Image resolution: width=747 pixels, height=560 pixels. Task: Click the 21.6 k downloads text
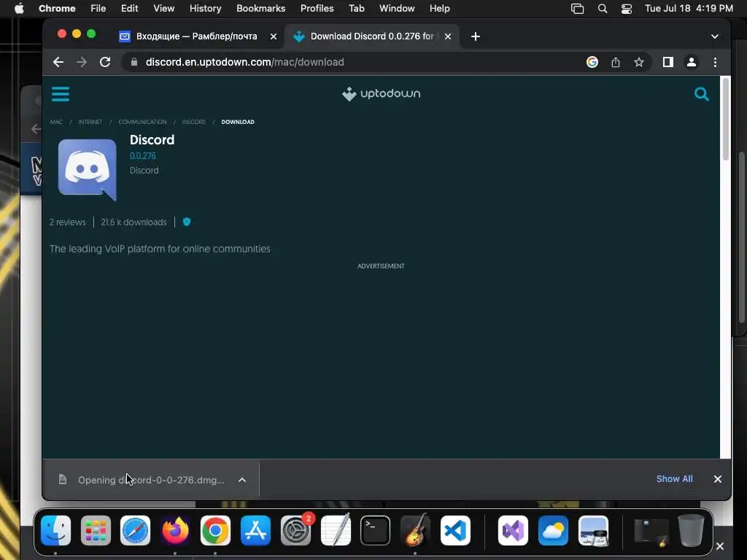click(x=134, y=222)
